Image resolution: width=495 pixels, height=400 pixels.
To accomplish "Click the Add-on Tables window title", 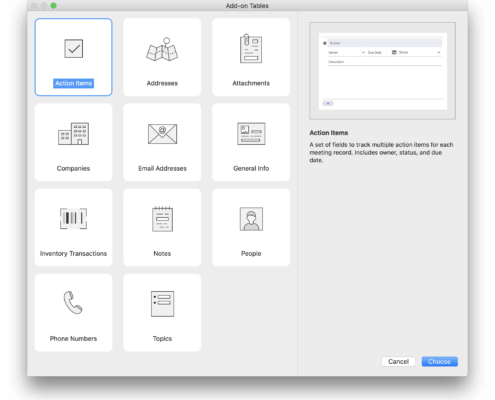I will click(247, 6).
